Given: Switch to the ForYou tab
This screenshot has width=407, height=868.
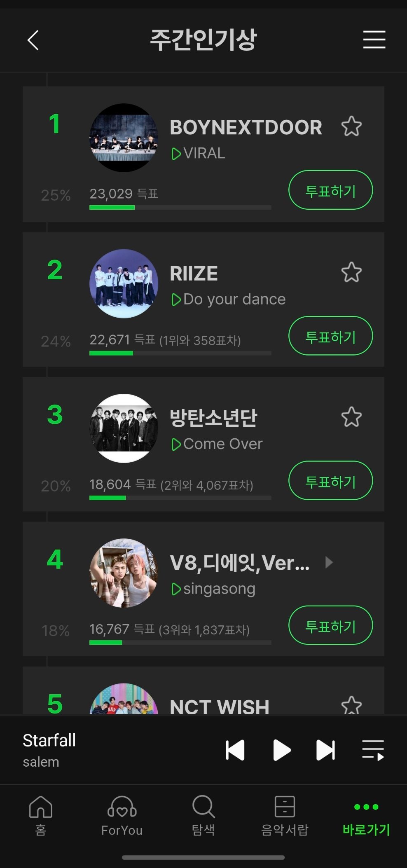Looking at the screenshot, I should (x=122, y=816).
